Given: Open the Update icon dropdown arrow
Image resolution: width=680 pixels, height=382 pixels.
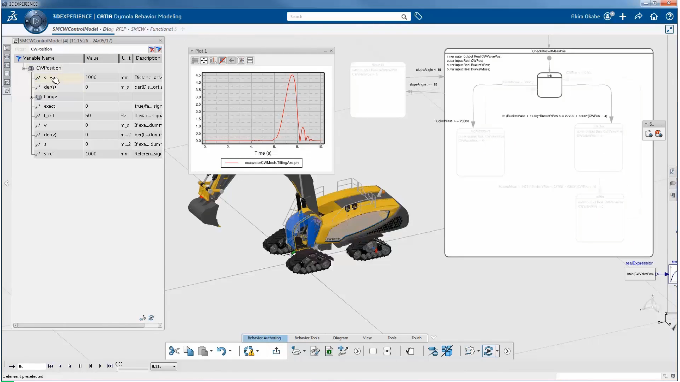Looking at the screenshot, I should [x=257, y=351].
